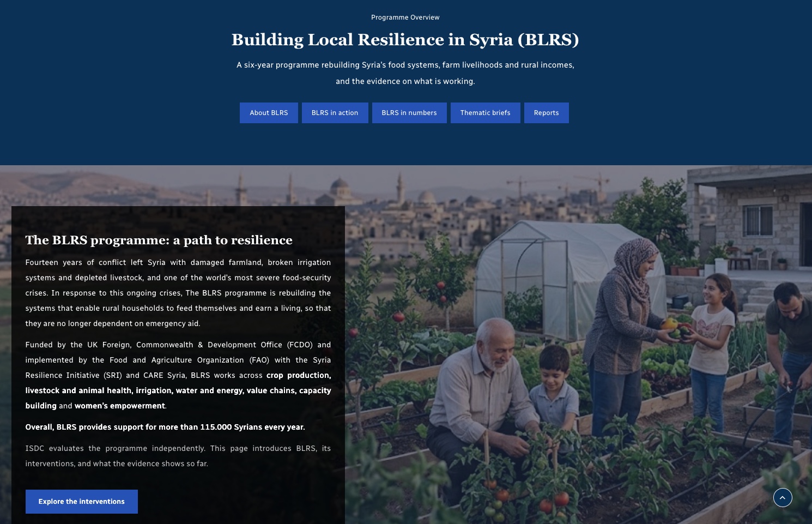The image size is (812, 524).
Task: Open the Reports section
Action: [546, 113]
